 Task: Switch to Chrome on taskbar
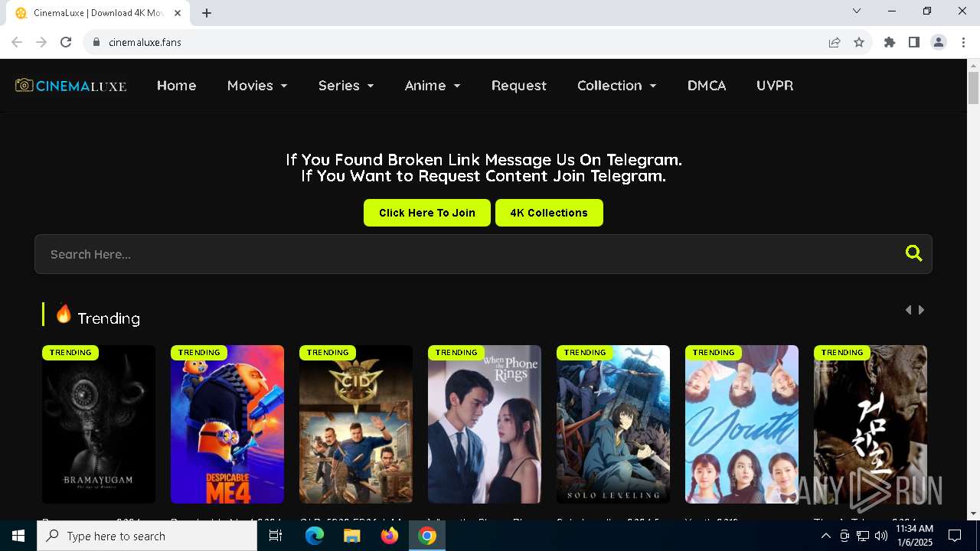tap(427, 536)
